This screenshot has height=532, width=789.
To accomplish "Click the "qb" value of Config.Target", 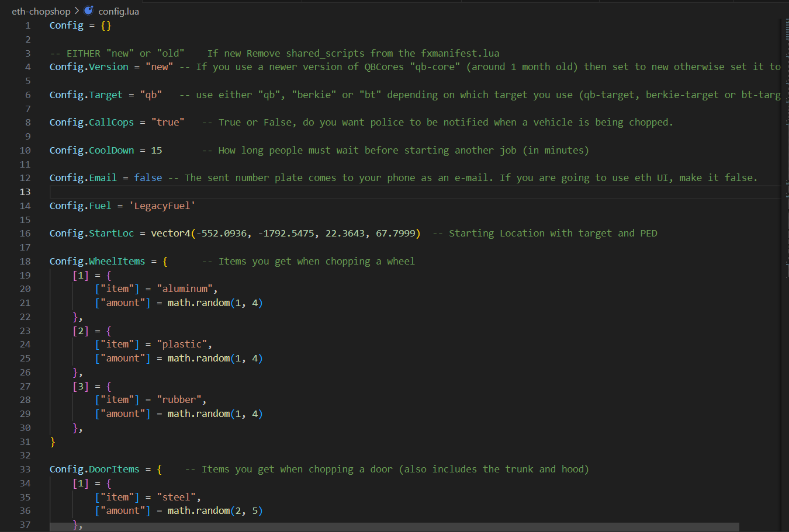I will [151, 95].
